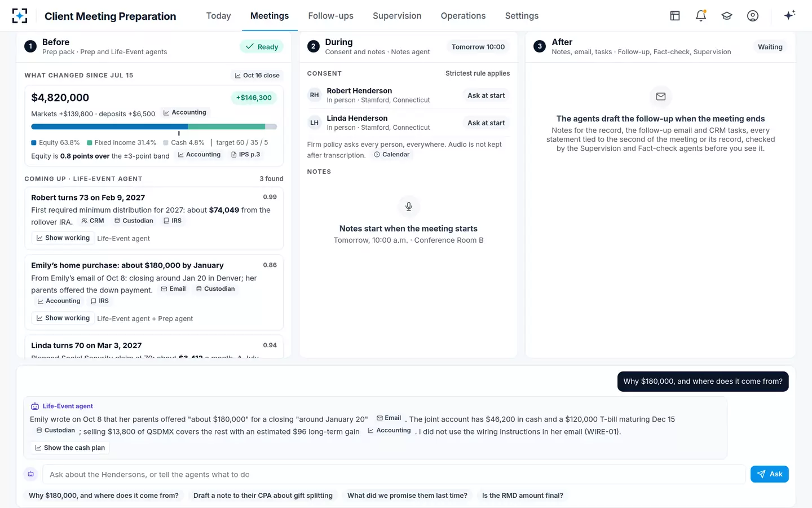Open the Custodian chip on Emily's home purchase card
This screenshot has height=508, width=812.
[215, 289]
